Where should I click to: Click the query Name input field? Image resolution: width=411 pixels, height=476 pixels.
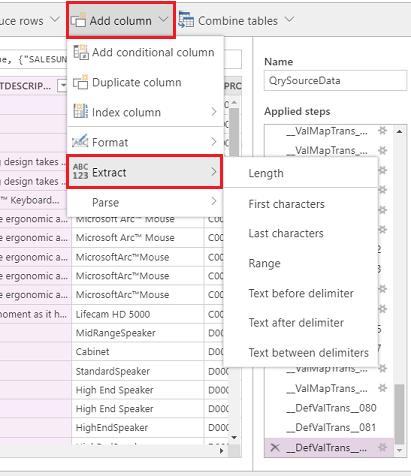coord(335,80)
